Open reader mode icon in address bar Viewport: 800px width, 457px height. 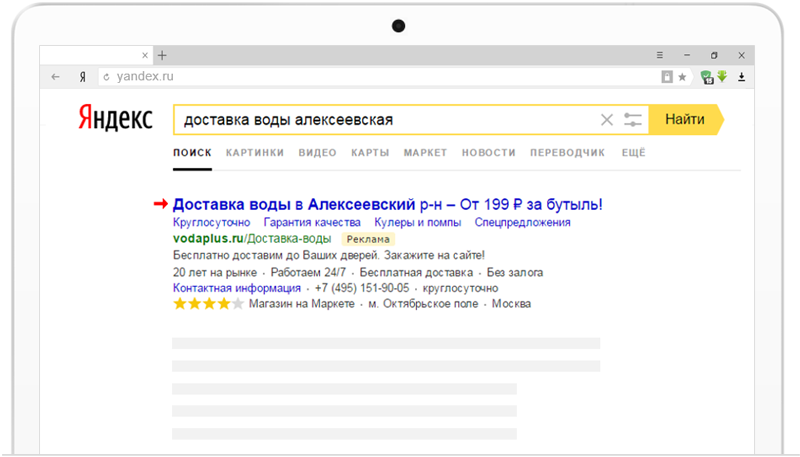667,77
